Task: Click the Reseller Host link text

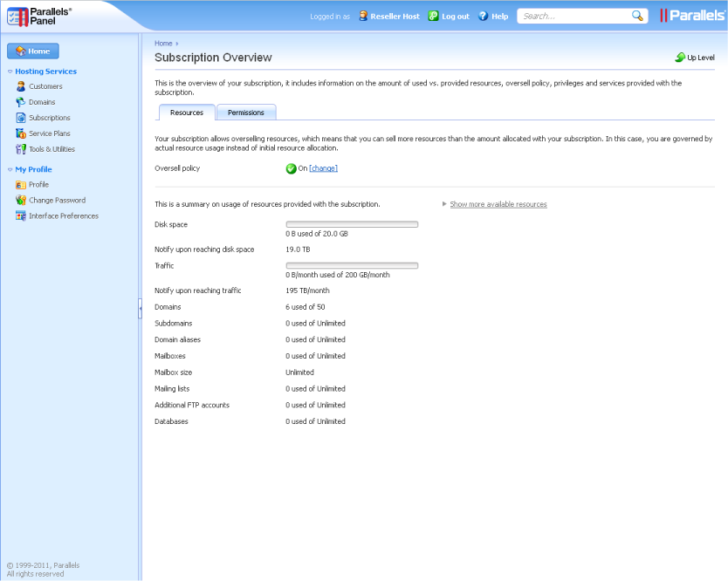Action: pyautogui.click(x=395, y=17)
